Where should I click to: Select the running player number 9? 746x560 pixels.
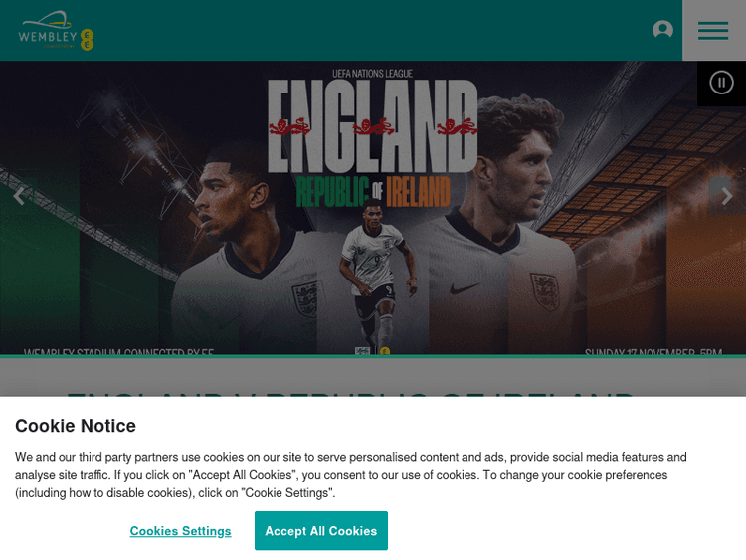point(376,275)
